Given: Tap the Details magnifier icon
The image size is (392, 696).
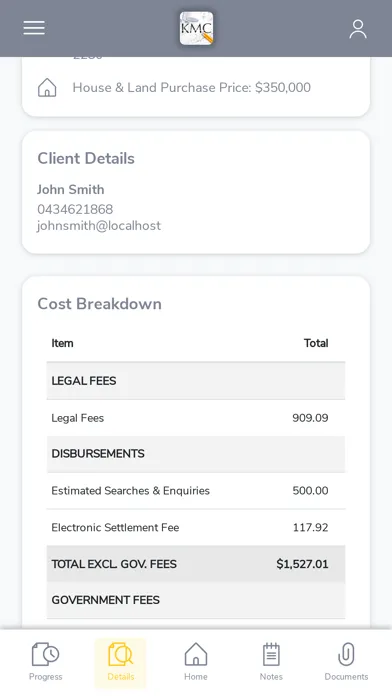Looking at the screenshot, I should click(120, 654).
